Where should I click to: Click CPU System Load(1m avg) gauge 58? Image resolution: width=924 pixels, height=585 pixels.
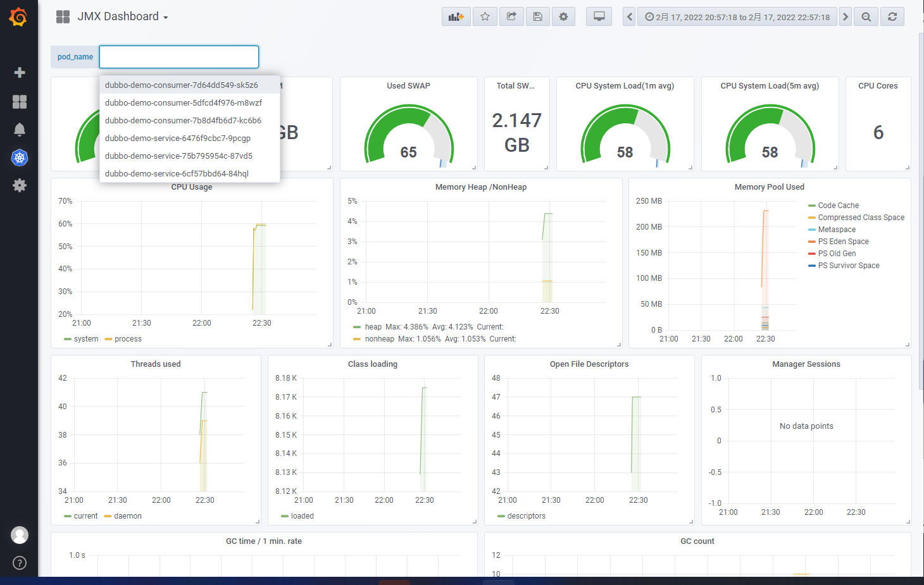[x=625, y=152]
